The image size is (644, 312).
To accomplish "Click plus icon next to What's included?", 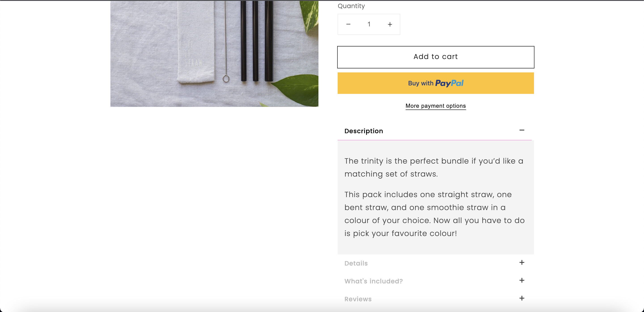I will (x=522, y=280).
